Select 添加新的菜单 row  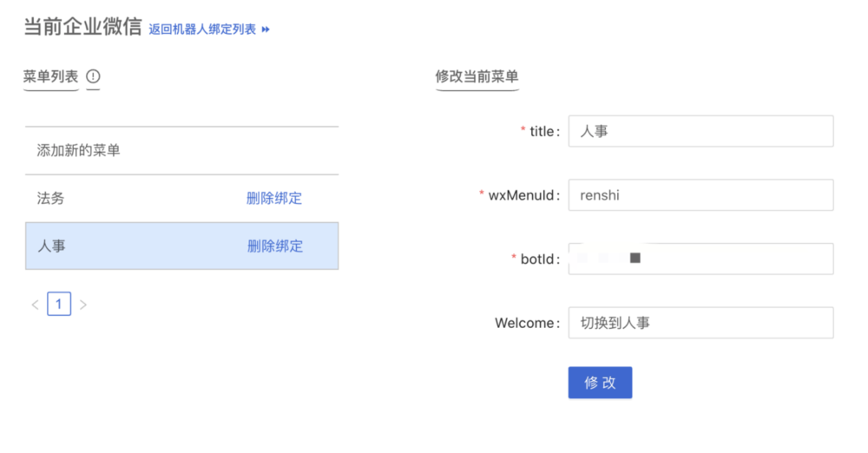182,151
